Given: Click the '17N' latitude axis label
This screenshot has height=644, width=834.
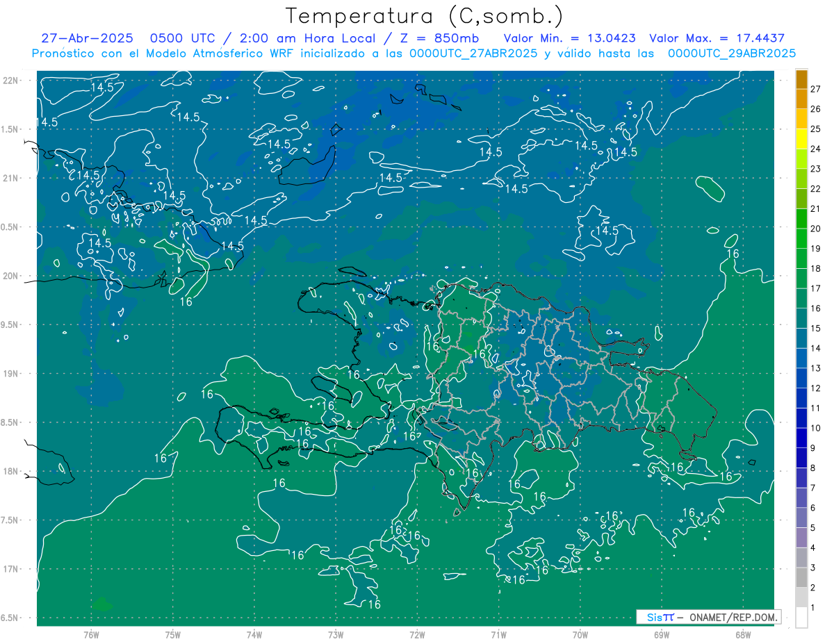Looking at the screenshot, I should click(11, 569).
